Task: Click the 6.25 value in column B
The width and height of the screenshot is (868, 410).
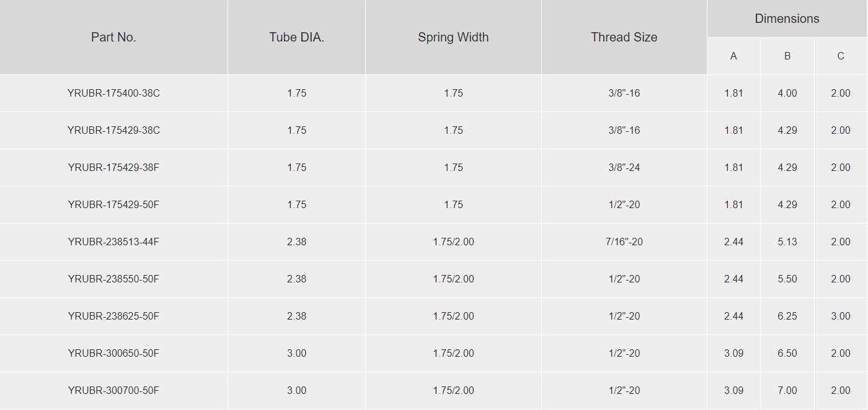Action: point(787,316)
